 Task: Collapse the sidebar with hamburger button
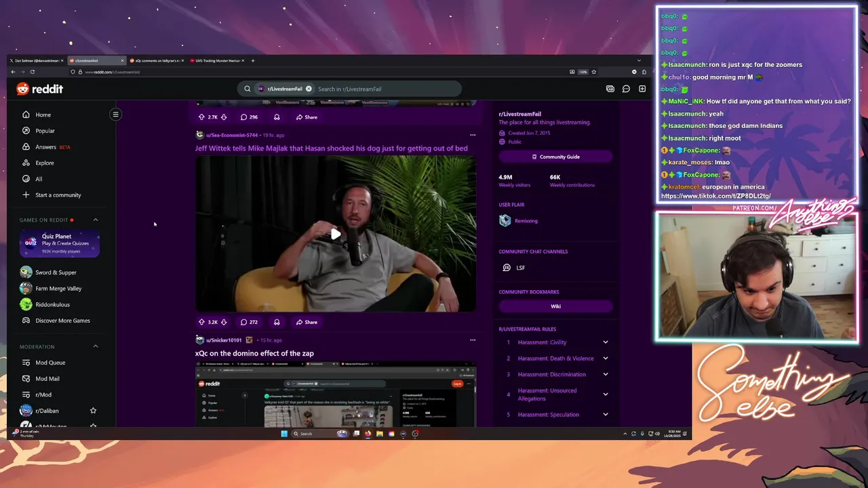pos(115,115)
